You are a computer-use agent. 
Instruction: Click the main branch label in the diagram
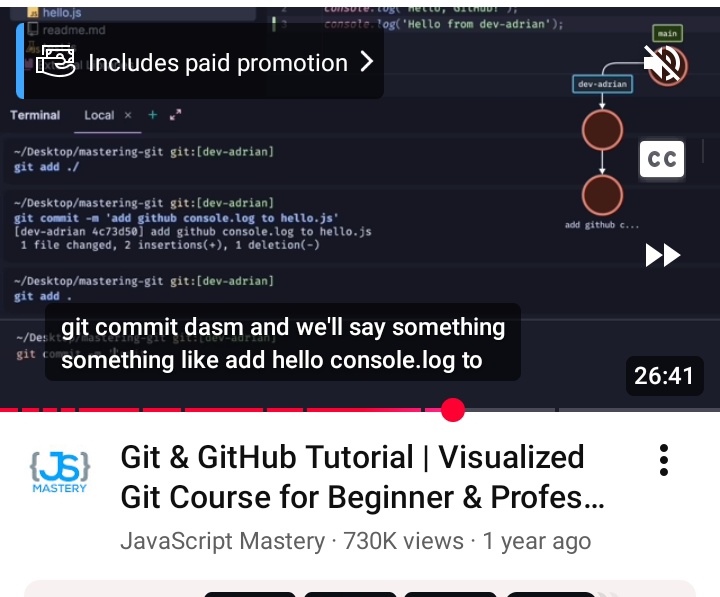tap(667, 33)
